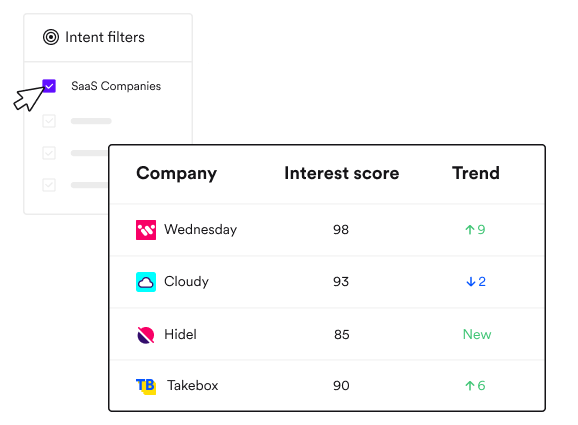
Task: Sort by the Company column header
Action: coord(177,173)
